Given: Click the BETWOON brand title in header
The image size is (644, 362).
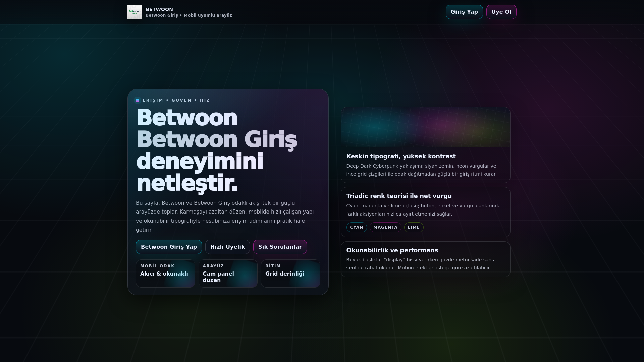Looking at the screenshot, I should pos(159,9).
